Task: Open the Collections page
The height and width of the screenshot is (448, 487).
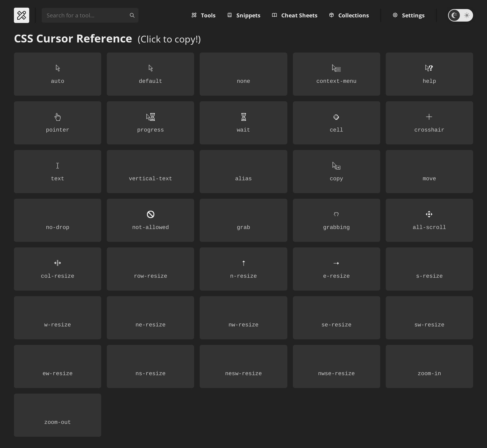Action: pos(349,15)
